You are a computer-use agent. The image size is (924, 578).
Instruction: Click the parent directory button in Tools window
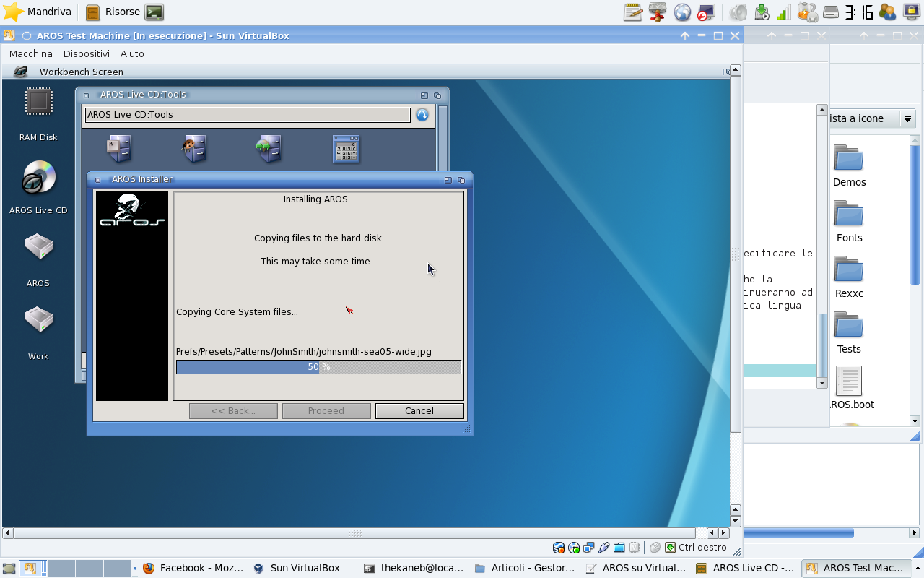pos(422,115)
